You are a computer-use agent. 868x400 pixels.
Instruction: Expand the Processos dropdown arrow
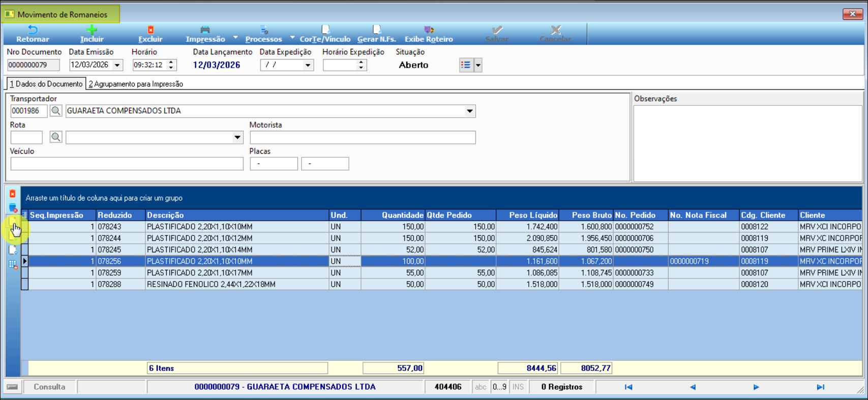pyautogui.click(x=292, y=38)
